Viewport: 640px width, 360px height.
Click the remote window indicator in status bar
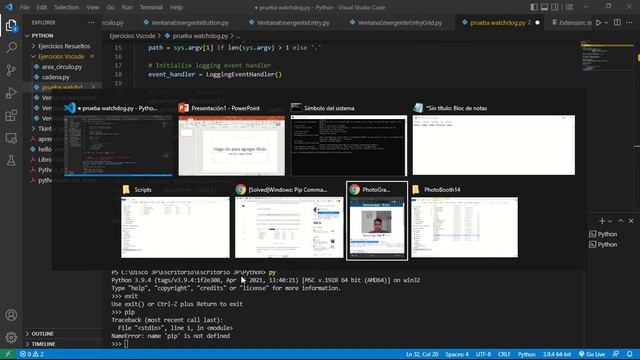(8, 354)
